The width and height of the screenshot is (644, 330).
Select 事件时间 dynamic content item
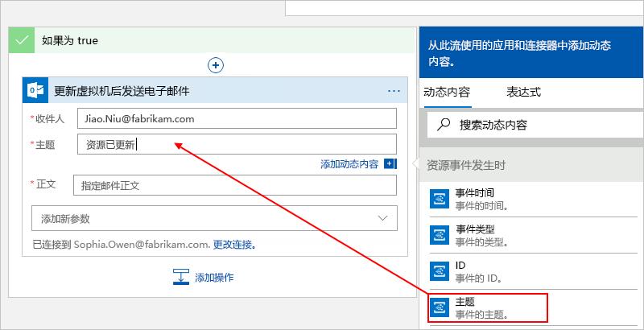click(x=534, y=199)
